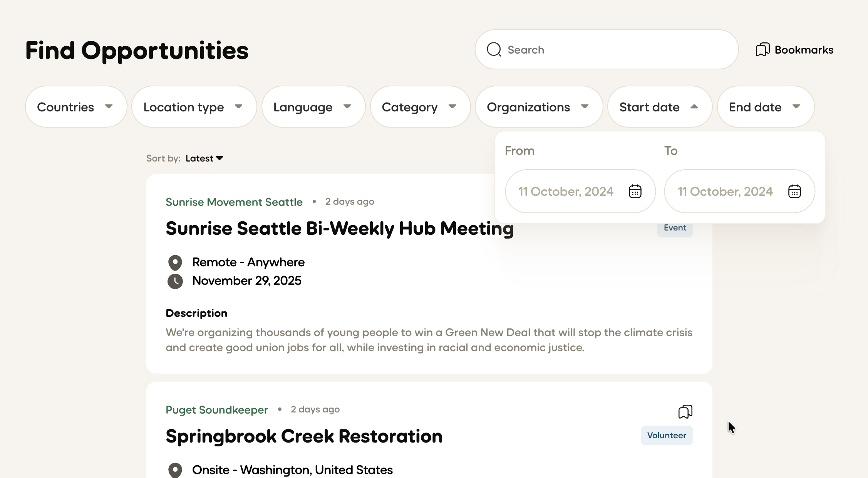The height and width of the screenshot is (478, 868).
Task: Change the Sort by Latest option
Action: pos(204,158)
